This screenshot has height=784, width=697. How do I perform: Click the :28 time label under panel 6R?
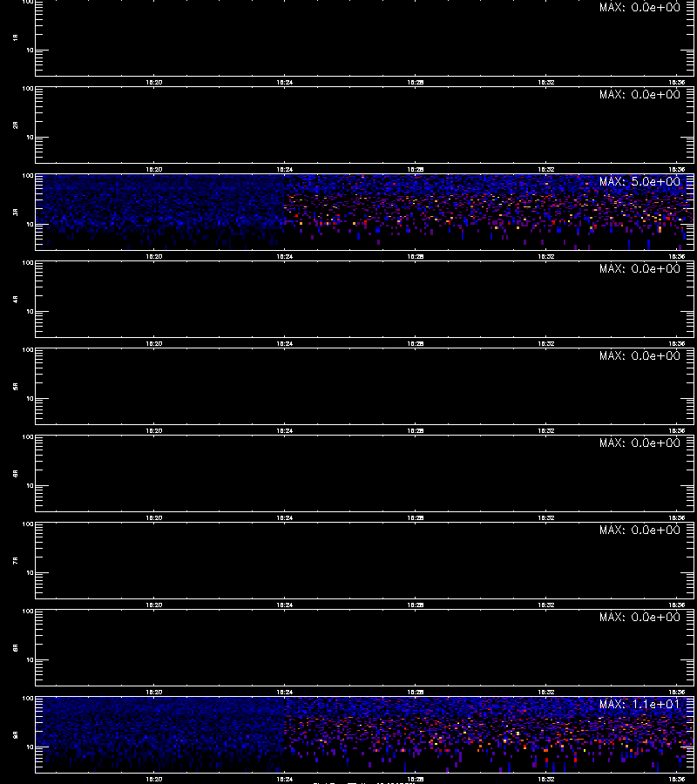(x=415, y=518)
